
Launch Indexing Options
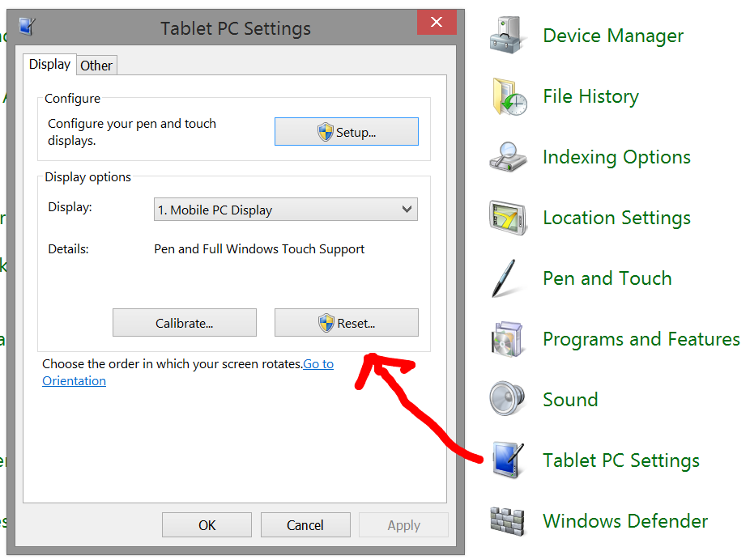[x=616, y=157]
